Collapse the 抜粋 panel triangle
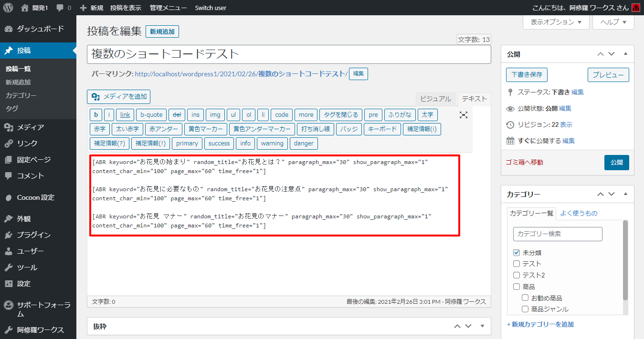644x339 pixels. 482,327
